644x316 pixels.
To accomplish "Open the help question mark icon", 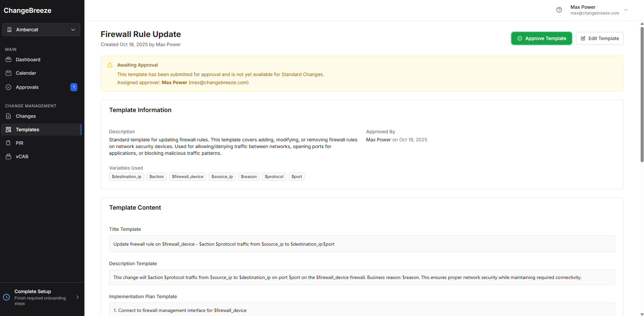I will coord(559,10).
